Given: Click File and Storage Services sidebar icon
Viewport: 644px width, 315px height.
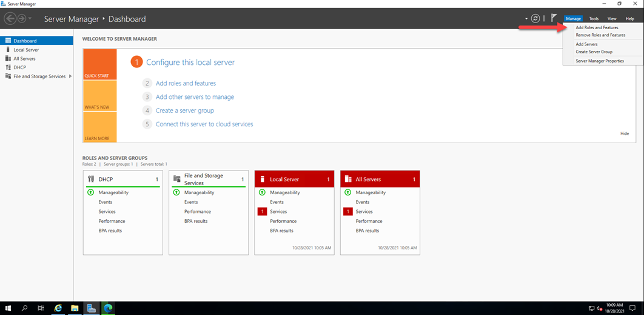Looking at the screenshot, I should click(8, 76).
